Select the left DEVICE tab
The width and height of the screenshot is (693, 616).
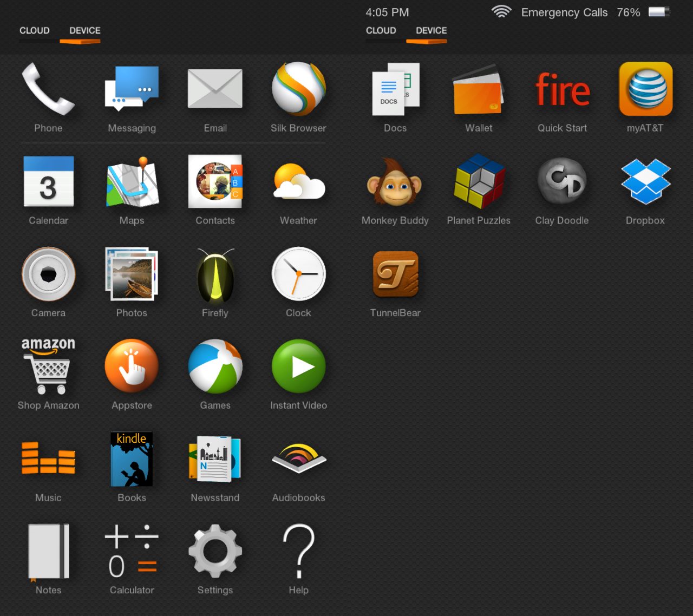(85, 31)
